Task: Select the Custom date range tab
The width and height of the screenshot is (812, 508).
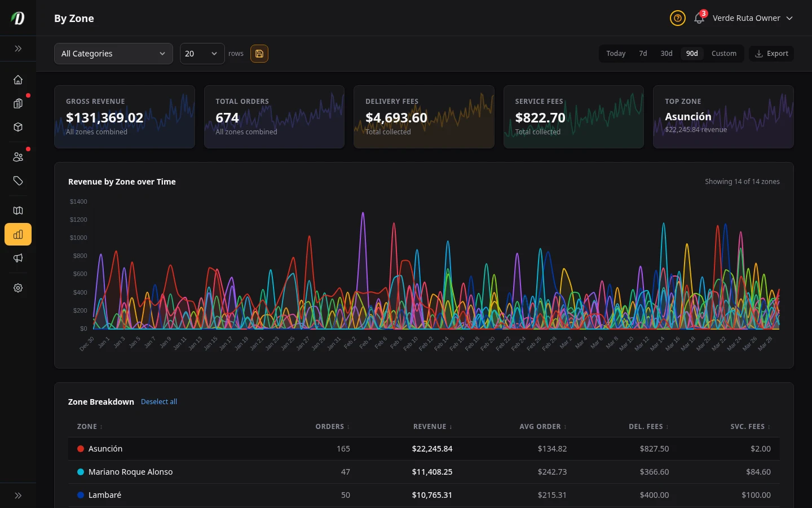Action: point(724,53)
